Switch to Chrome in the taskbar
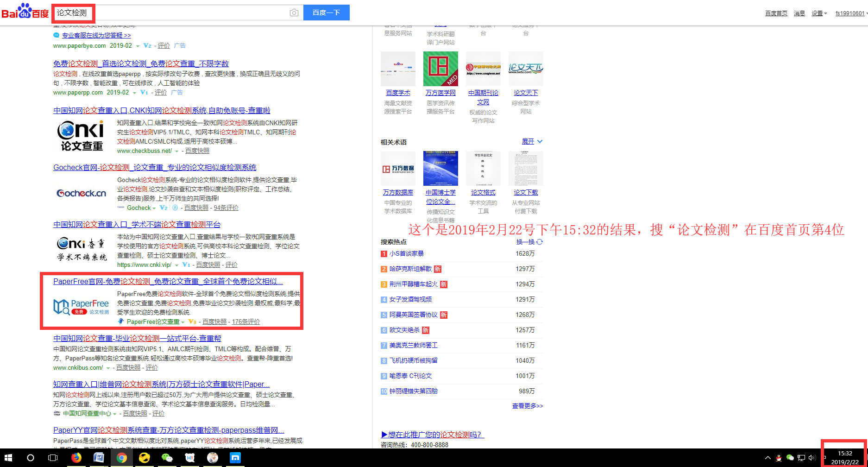Screen dimensions: 868x467 pyautogui.click(x=121, y=458)
